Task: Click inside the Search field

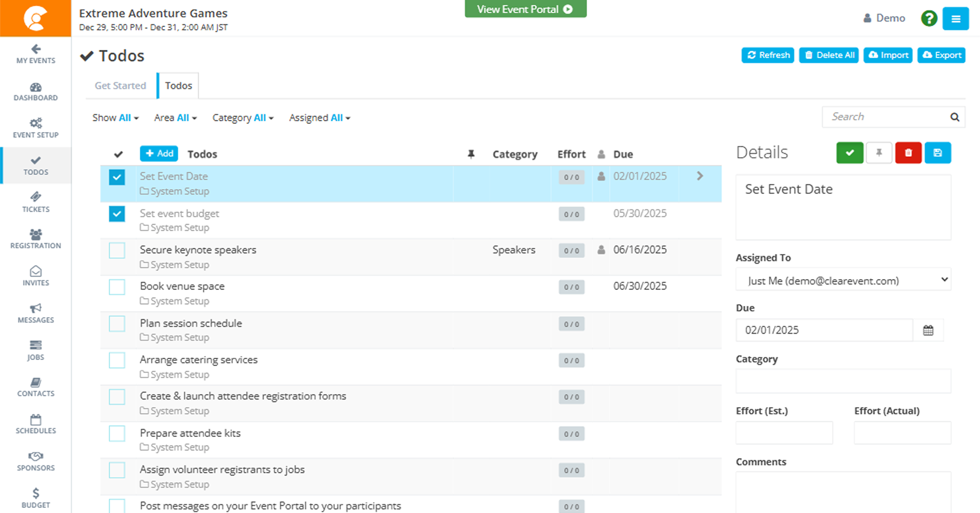Action: (886, 117)
